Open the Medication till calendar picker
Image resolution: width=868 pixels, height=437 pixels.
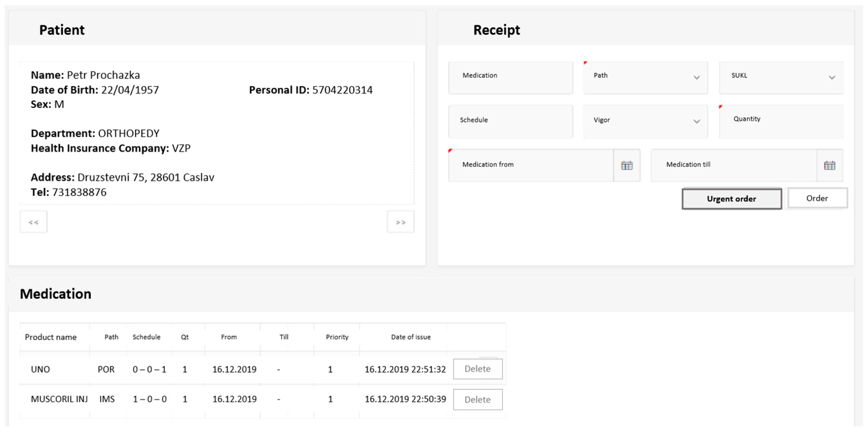[x=829, y=165]
